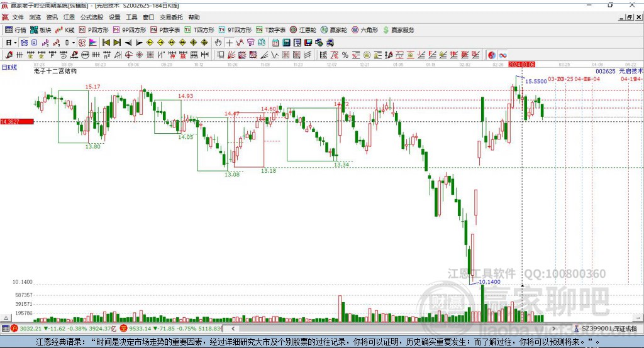Open the 公式选股 menu

click(x=92, y=17)
